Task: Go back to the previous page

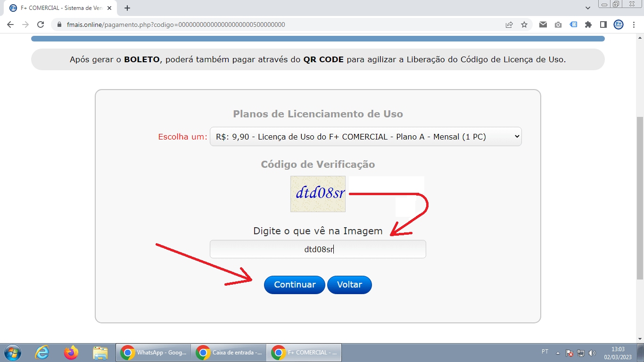Action: pyautogui.click(x=10, y=25)
